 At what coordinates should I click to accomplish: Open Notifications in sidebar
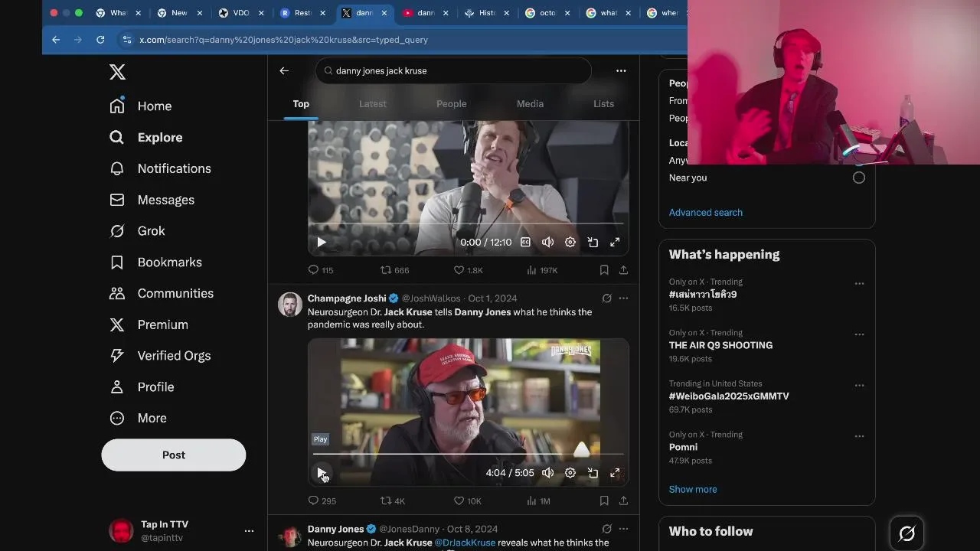[x=160, y=168]
